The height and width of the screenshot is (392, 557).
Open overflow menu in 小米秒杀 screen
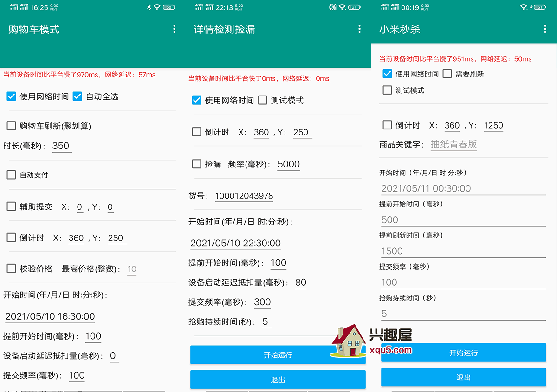(x=545, y=29)
